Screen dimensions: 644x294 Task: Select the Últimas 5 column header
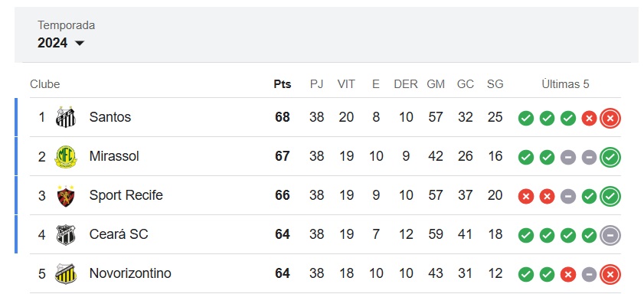click(565, 84)
